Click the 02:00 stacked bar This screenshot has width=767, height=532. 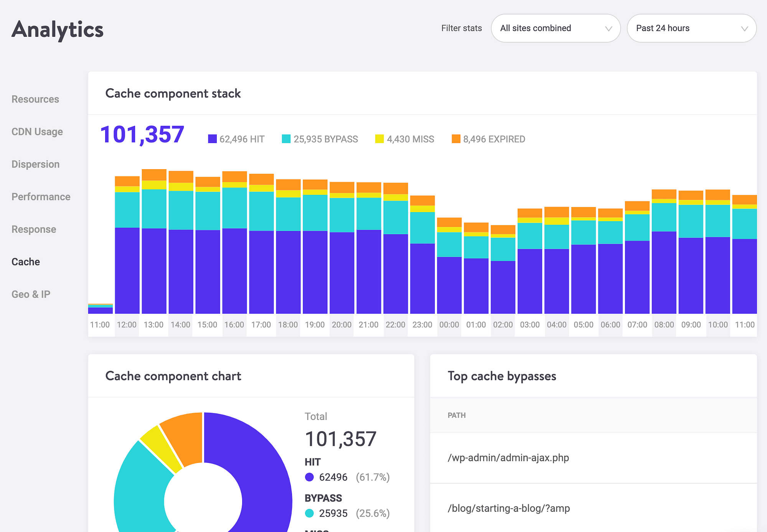pyautogui.click(x=503, y=270)
